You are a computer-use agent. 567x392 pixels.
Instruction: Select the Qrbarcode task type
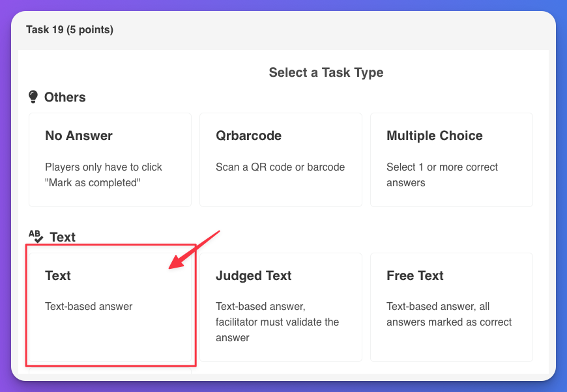tap(280, 160)
